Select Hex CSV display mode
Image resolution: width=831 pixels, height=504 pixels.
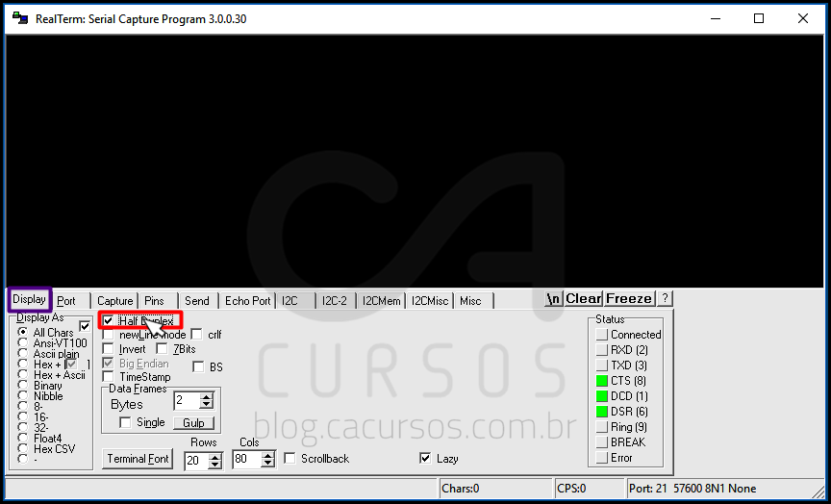(x=23, y=448)
